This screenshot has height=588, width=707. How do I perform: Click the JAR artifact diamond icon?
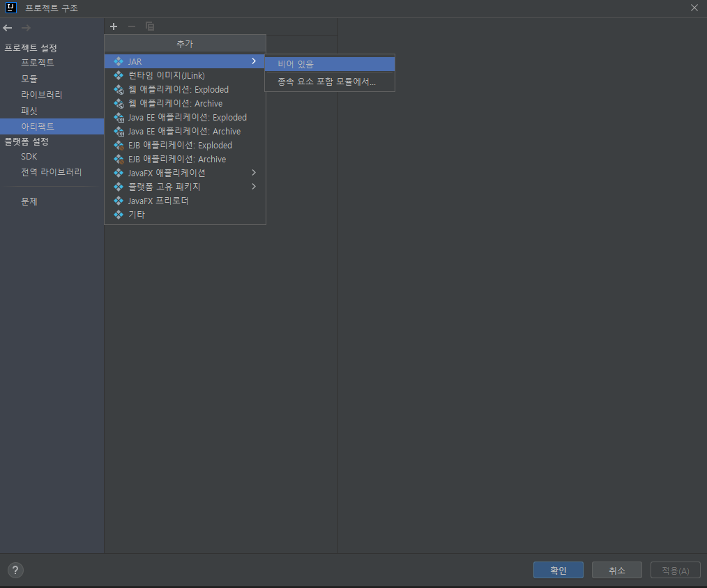(119, 61)
